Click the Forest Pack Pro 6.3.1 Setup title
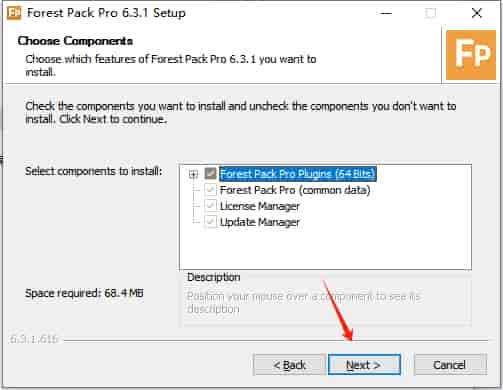This screenshot has width=503, height=390. pos(106,13)
